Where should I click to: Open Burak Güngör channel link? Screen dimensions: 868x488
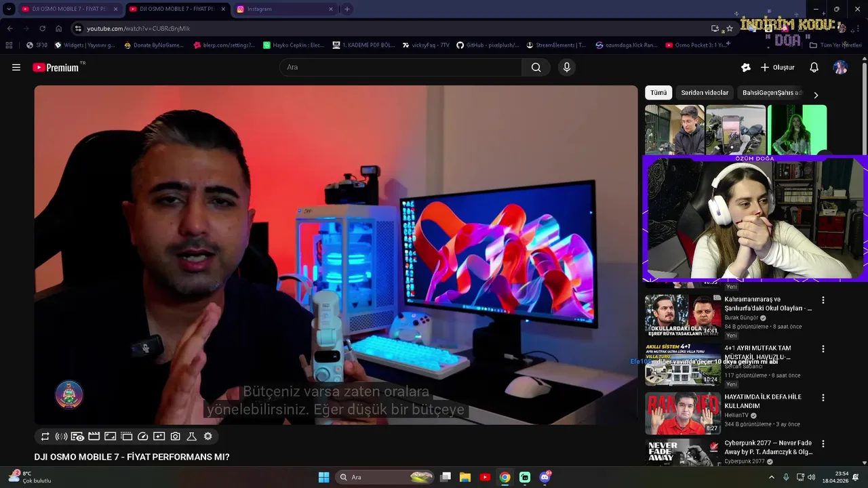click(x=741, y=317)
